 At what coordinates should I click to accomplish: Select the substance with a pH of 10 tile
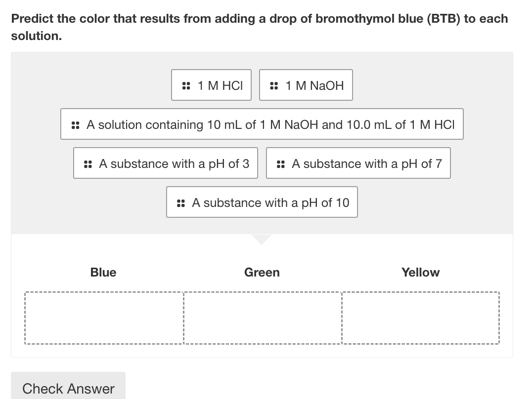click(x=262, y=202)
